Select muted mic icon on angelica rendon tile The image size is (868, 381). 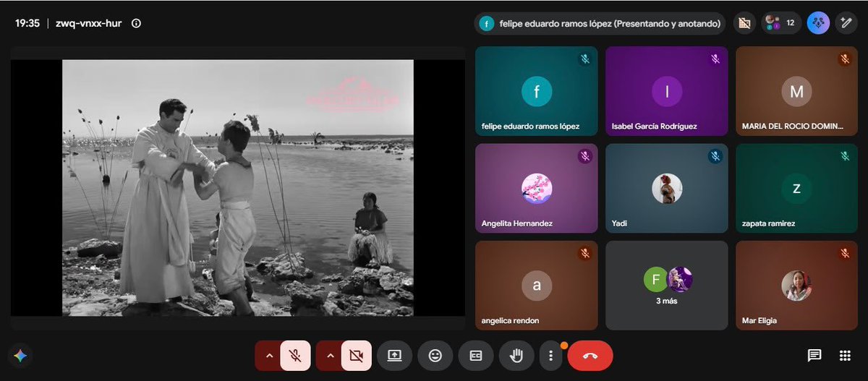click(584, 253)
